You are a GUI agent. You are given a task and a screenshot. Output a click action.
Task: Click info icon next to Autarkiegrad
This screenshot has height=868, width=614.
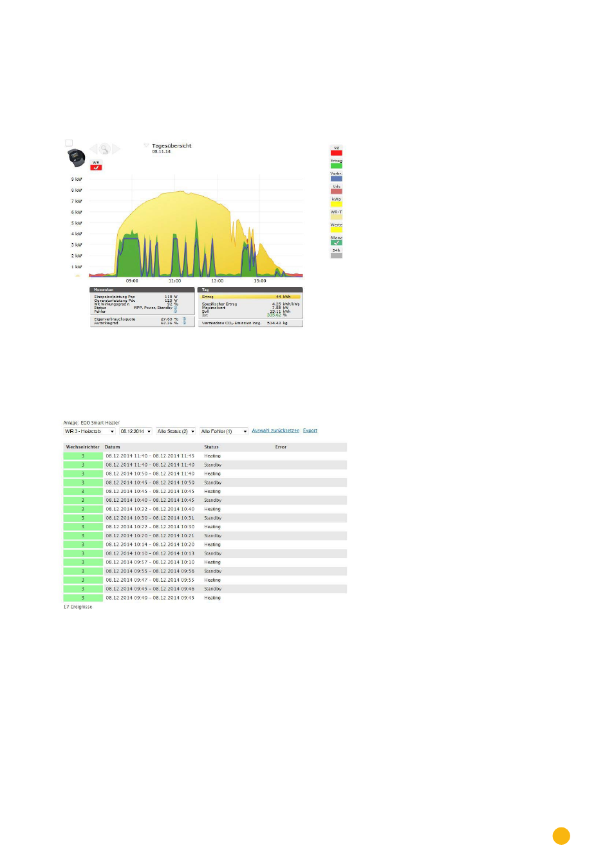point(184,323)
